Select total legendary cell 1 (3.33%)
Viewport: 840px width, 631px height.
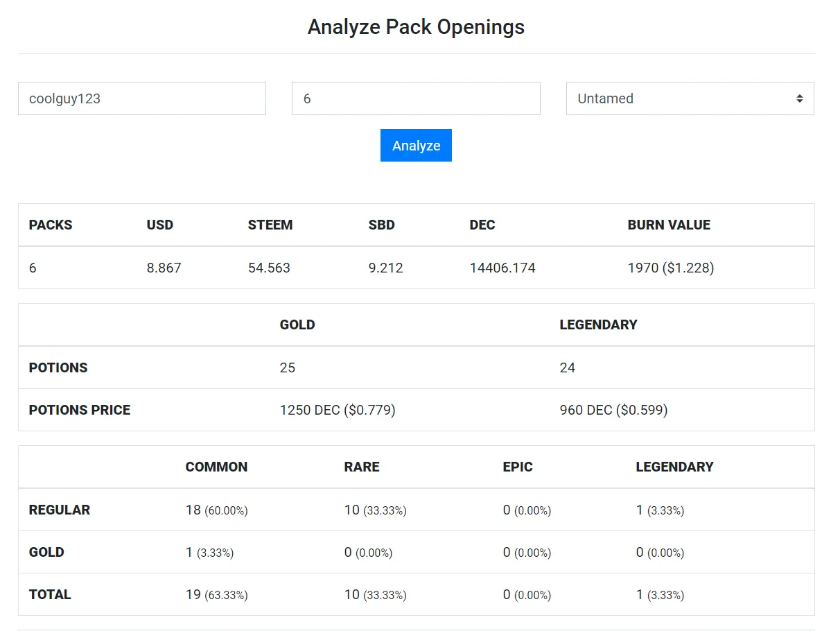(660, 594)
